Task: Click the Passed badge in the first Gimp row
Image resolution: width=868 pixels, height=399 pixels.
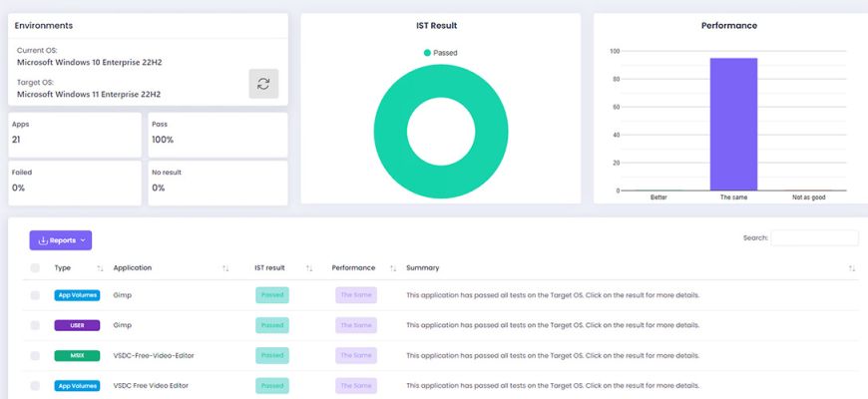Action: (272, 295)
